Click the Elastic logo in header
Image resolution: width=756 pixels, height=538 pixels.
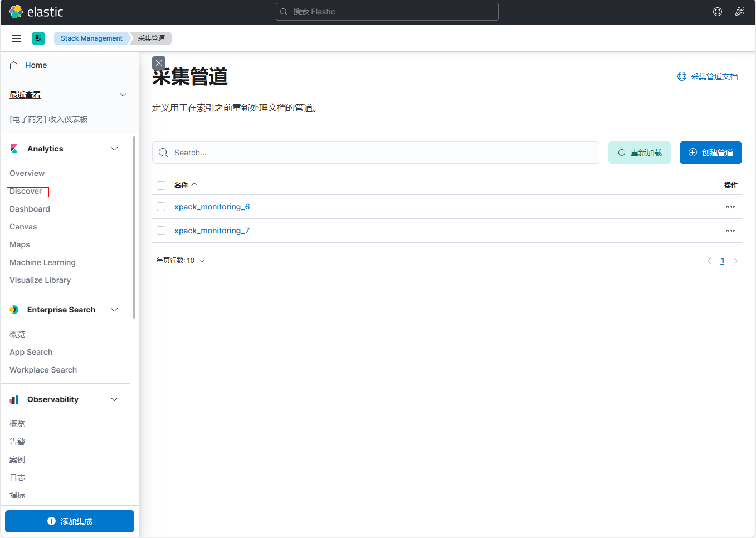(x=36, y=12)
